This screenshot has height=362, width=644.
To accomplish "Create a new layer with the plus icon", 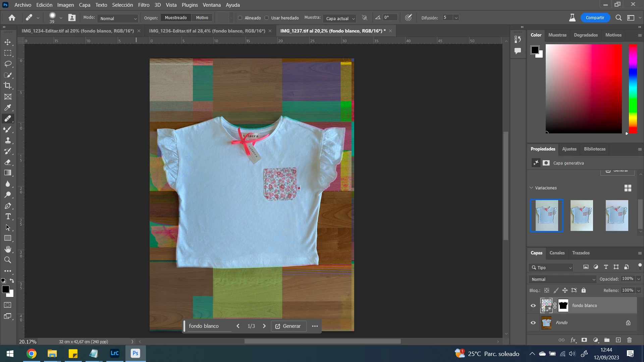I will tap(618, 340).
